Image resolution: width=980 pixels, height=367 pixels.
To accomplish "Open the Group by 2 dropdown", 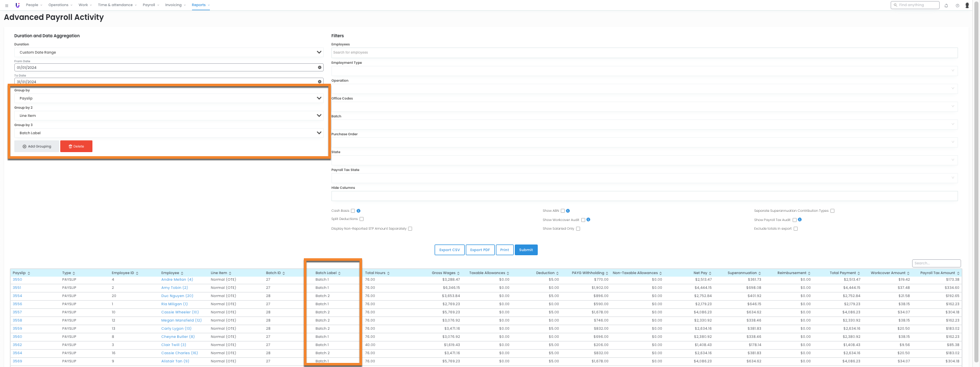I will click(169, 116).
